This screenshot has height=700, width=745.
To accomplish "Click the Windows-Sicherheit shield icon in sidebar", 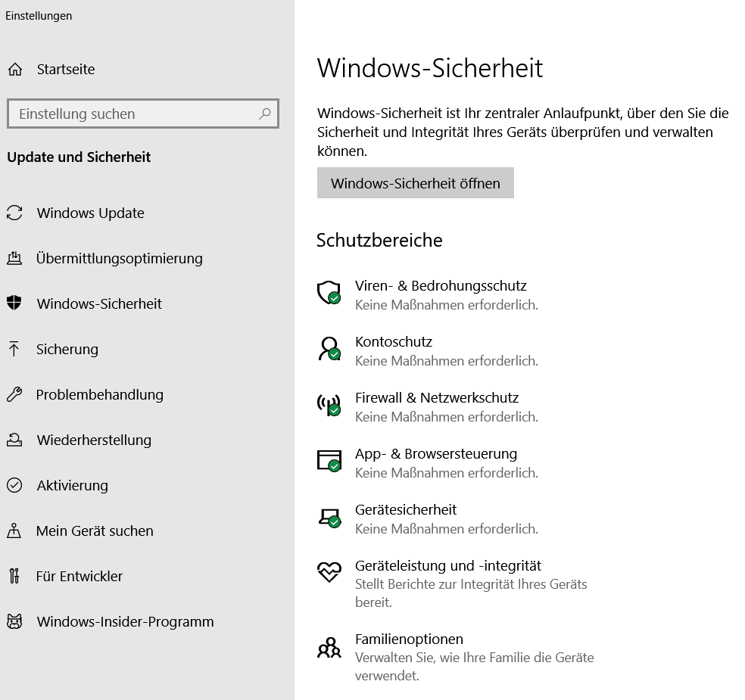I will [14, 303].
